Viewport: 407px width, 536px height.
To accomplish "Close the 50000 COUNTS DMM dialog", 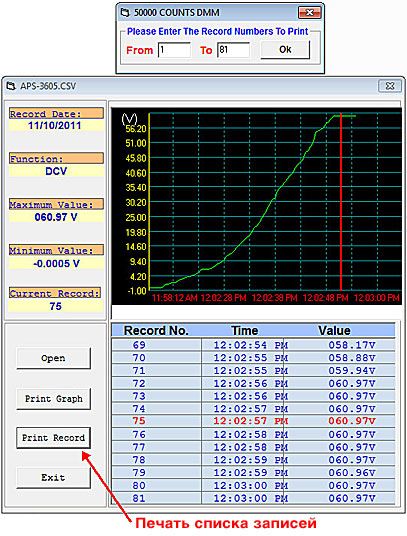I will 309,13.
